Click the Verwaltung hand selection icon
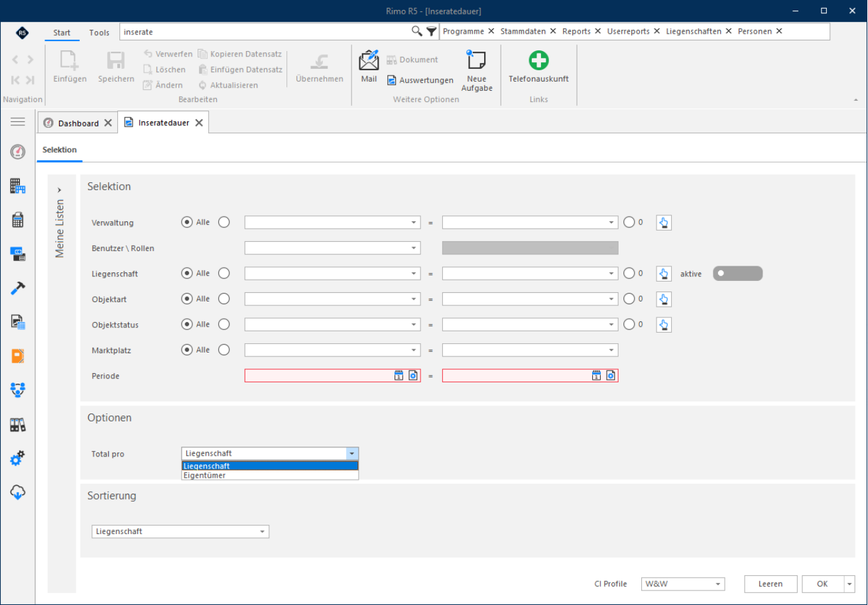This screenshot has height=605, width=868. tap(664, 223)
